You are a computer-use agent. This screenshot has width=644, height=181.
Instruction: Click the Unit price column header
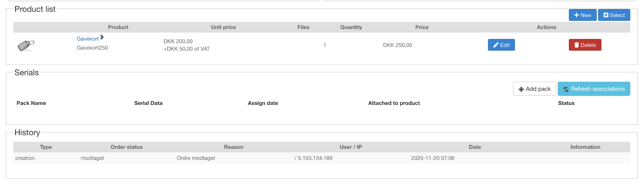(x=223, y=27)
